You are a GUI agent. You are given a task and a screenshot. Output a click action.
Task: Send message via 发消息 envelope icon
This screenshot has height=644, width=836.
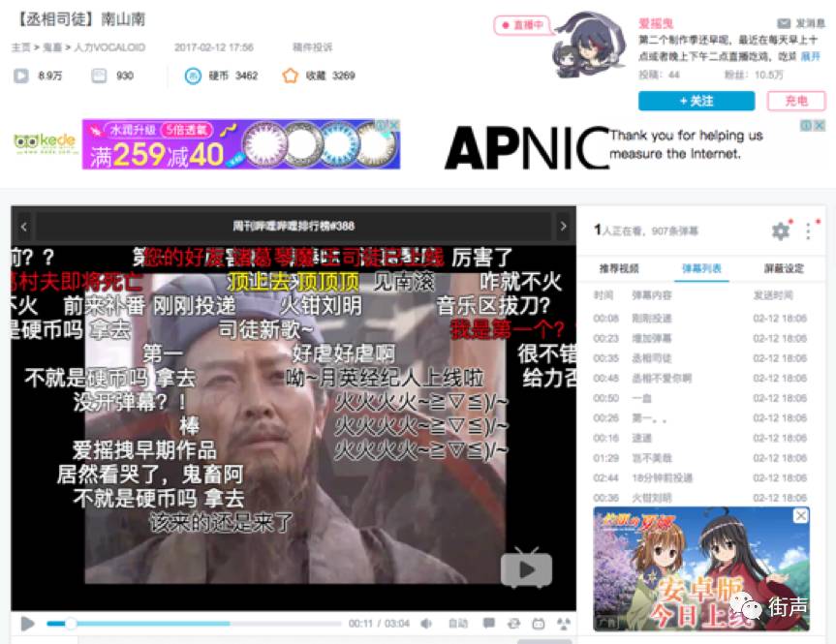784,23
